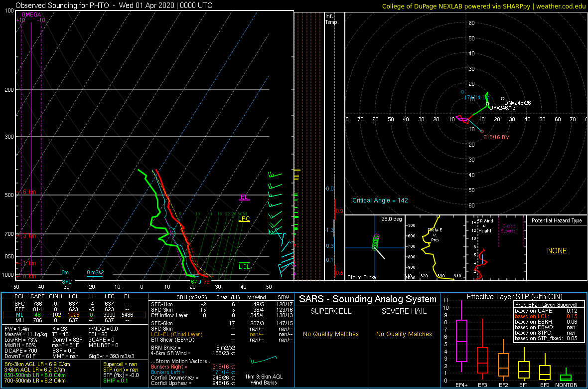Click 'Corfidi Downshear = 248/26 kt' line
The image size is (588, 389).
tap(193, 378)
